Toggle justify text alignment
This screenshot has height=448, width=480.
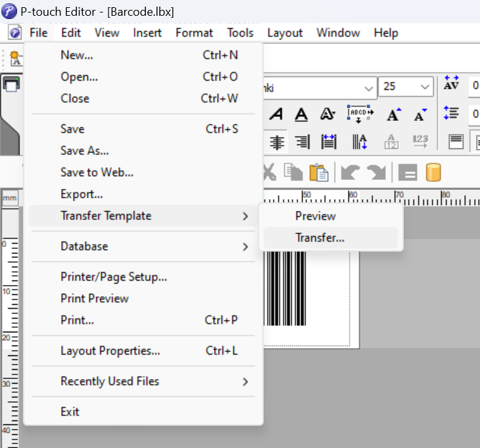tap(329, 142)
